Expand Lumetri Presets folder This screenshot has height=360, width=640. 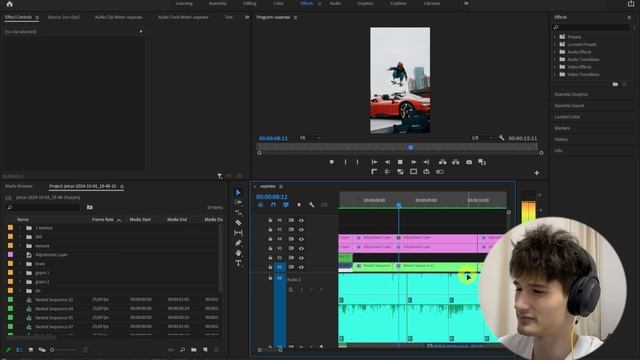tap(555, 44)
